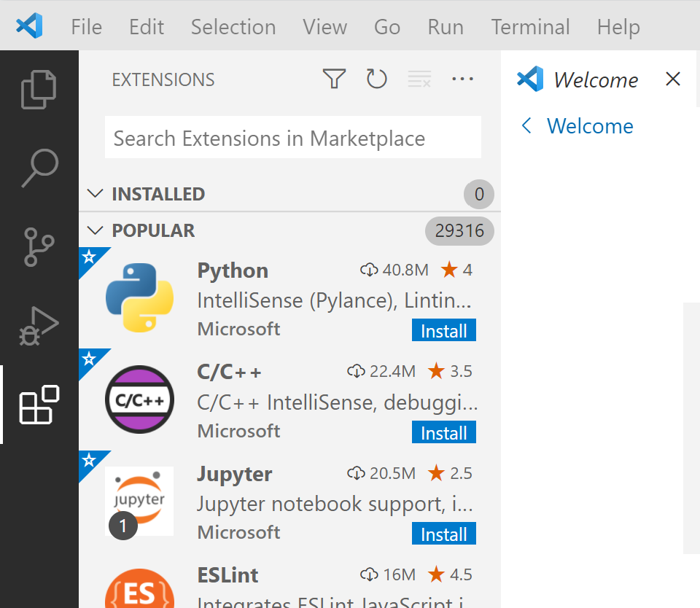Click the VS Code logo in title bar
The height and width of the screenshot is (608, 700).
[29, 26]
